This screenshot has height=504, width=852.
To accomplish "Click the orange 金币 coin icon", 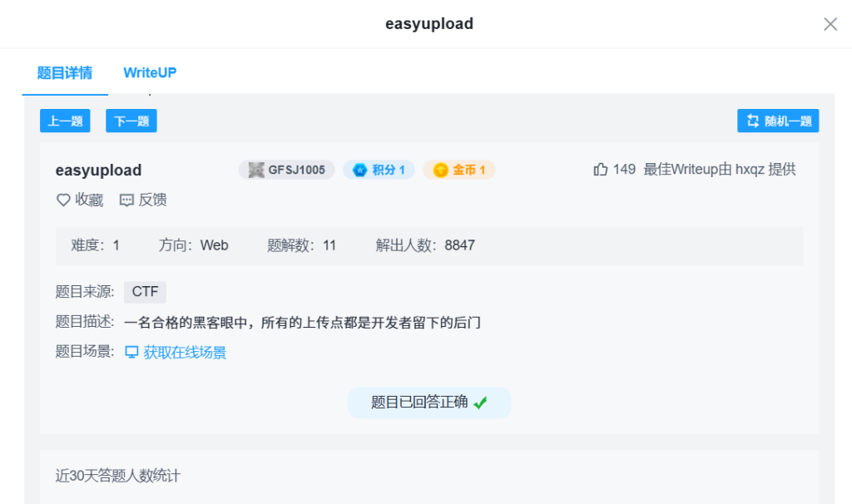I will click(440, 170).
